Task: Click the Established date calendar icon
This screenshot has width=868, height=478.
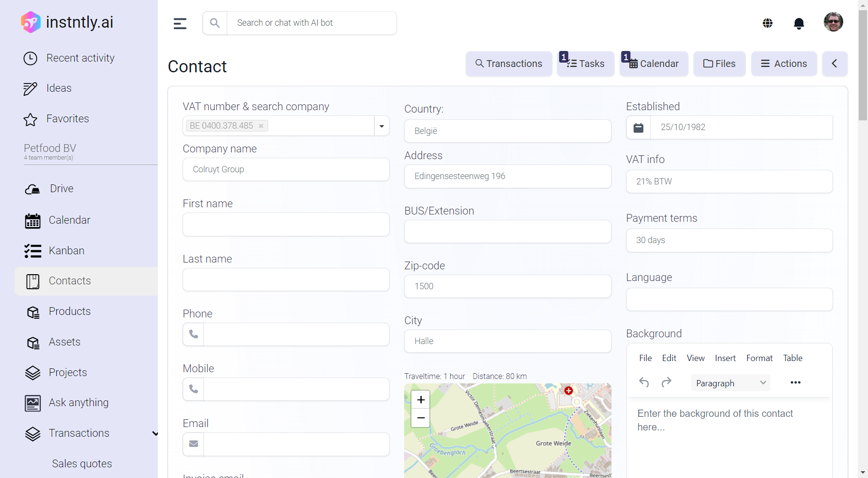Action: 638,128
